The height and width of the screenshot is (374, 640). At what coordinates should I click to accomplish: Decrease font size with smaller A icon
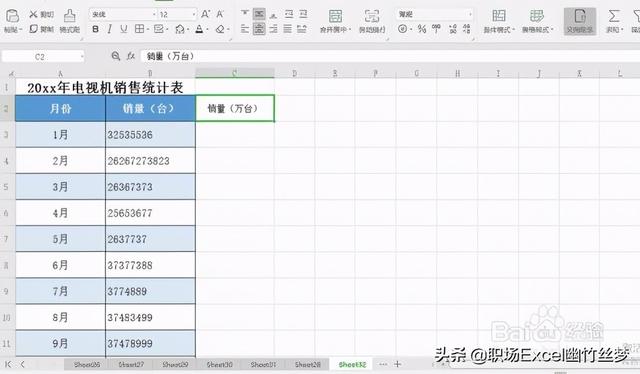220,15
